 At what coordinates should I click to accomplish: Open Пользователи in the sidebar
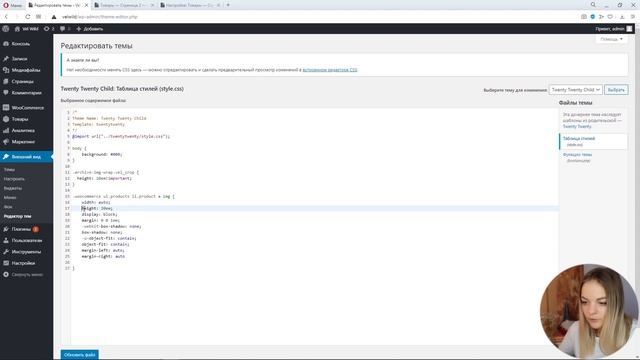pyautogui.click(x=27, y=240)
